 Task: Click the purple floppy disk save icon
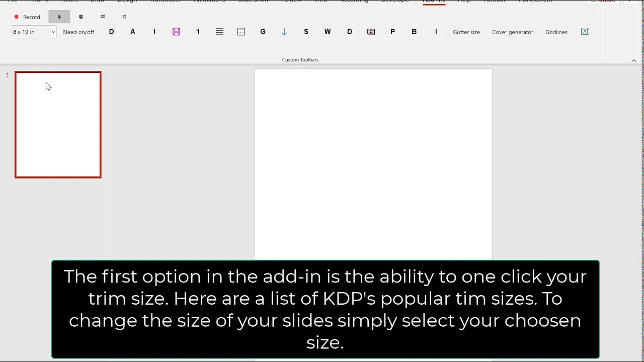tap(176, 32)
